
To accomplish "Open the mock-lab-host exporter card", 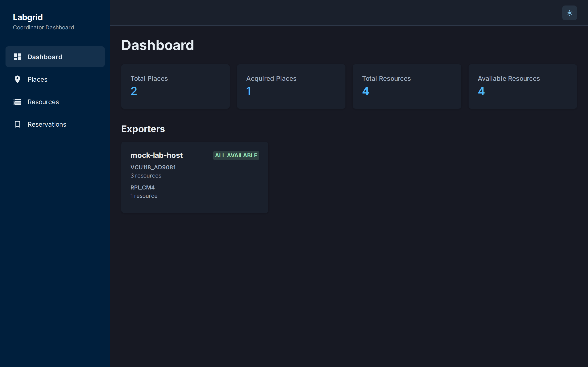I will coord(195,178).
